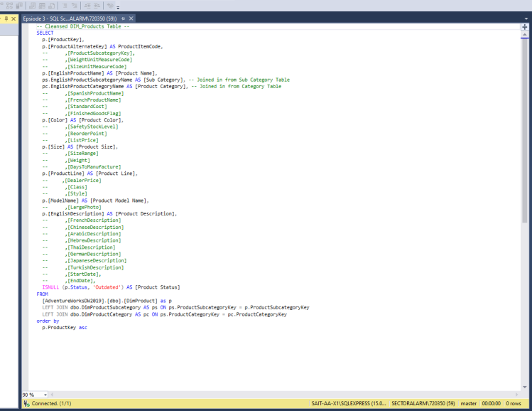The width and height of the screenshot is (532, 411).
Task: Click the commented [LargePhoto] line
Action: pos(72,207)
